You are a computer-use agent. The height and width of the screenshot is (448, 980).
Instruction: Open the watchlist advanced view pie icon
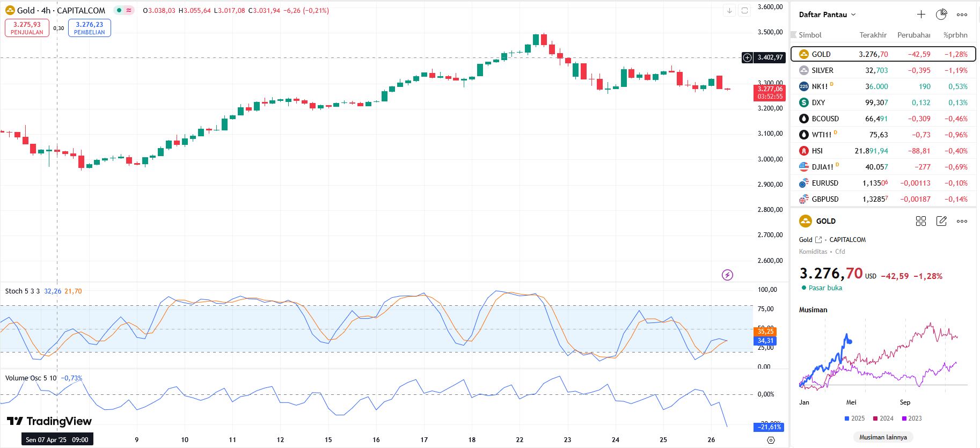pos(941,14)
